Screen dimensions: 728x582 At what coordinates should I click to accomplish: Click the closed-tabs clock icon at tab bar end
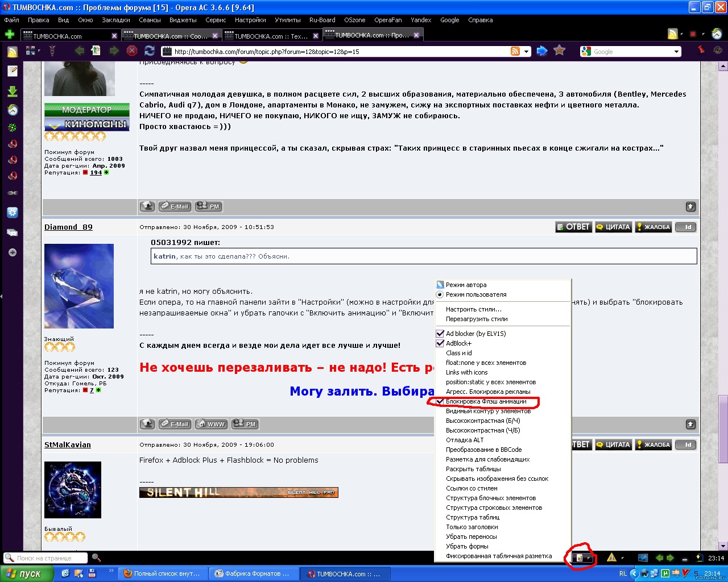[717, 34]
